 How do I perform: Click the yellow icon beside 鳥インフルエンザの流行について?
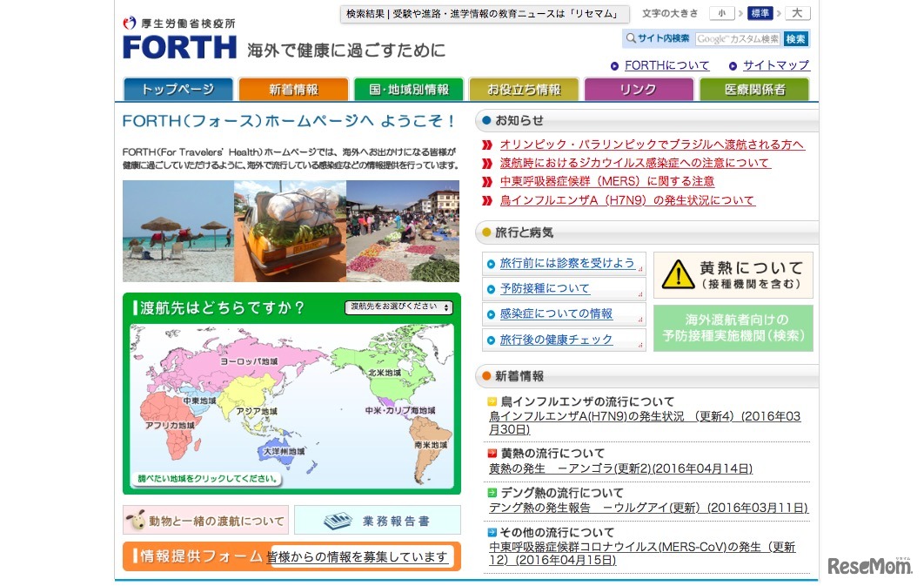coord(491,401)
